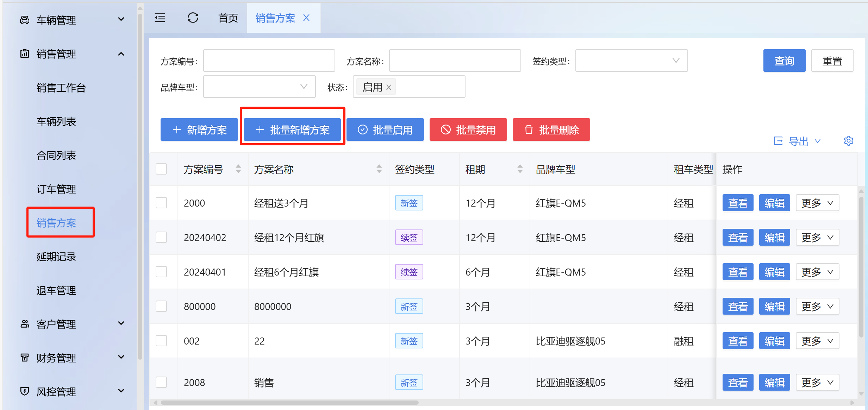Click the refresh page icon
Viewport: 868px width, 410px height.
click(193, 18)
